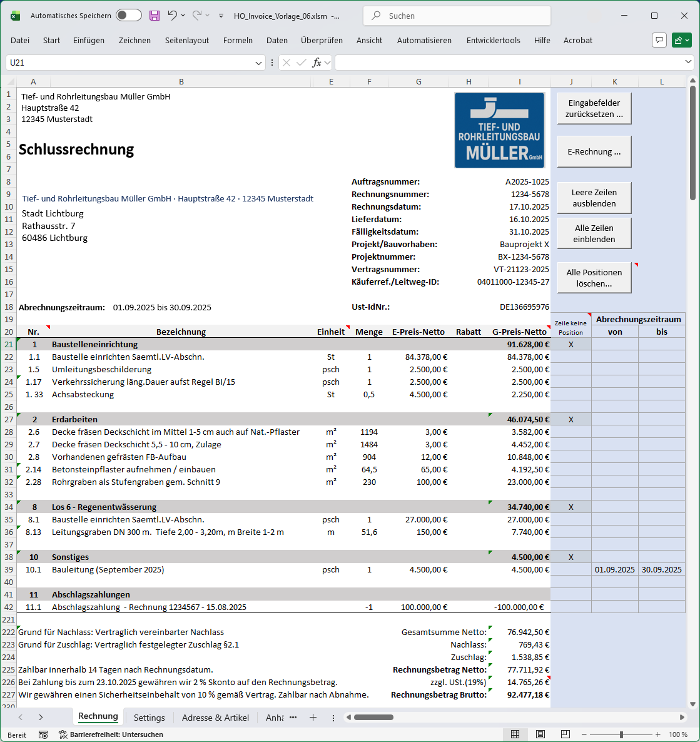Click into the Suchen search box
The height and width of the screenshot is (742, 700).
coord(457,16)
